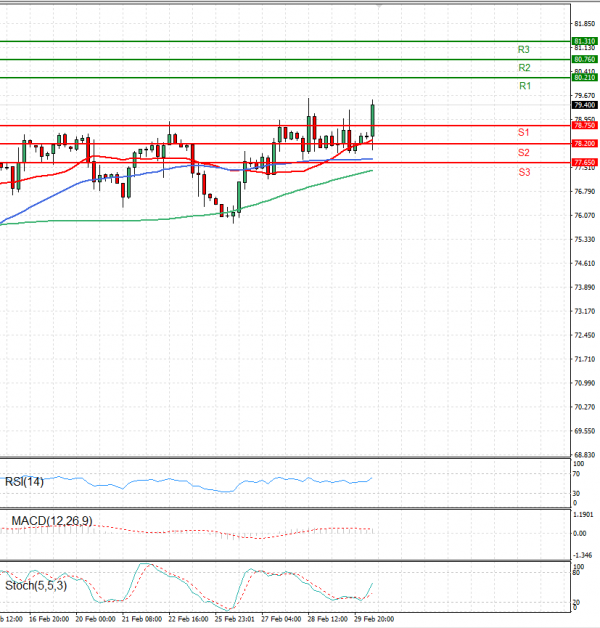This screenshot has height=628, width=600.
Task: Click the 16 Feb 20:00 time label
Action: tap(49, 619)
